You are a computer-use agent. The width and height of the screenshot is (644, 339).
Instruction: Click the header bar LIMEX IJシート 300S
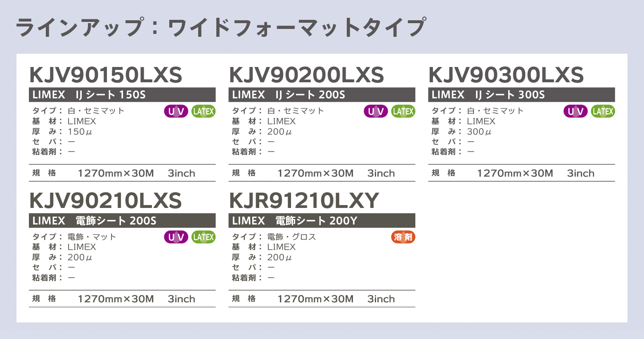click(x=522, y=95)
